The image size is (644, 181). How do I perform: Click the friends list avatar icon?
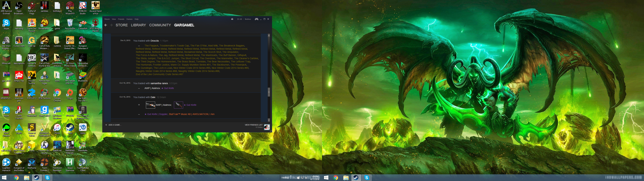coord(267,127)
